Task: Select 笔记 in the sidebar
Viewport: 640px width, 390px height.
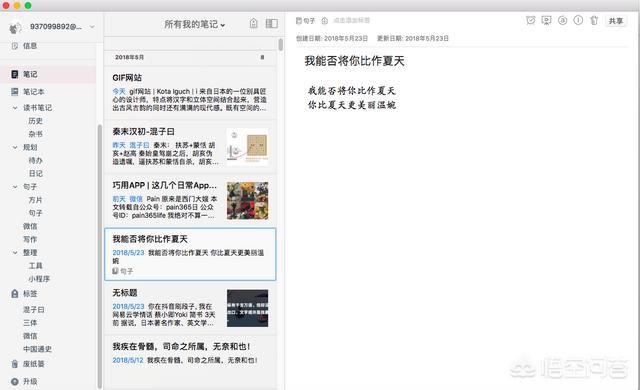Action: tap(48, 74)
